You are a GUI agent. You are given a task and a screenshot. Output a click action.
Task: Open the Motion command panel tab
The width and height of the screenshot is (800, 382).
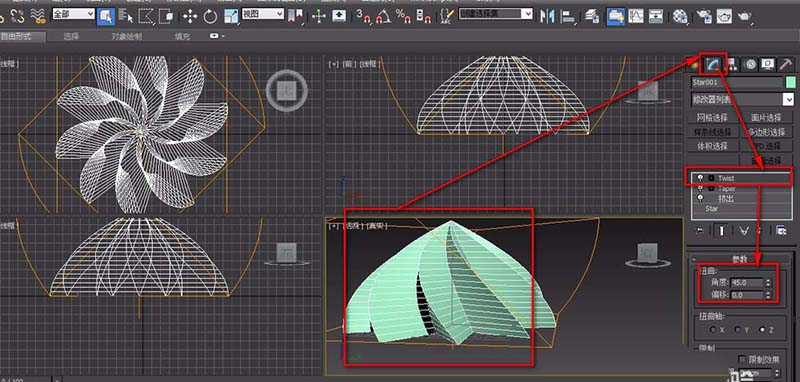click(750, 64)
